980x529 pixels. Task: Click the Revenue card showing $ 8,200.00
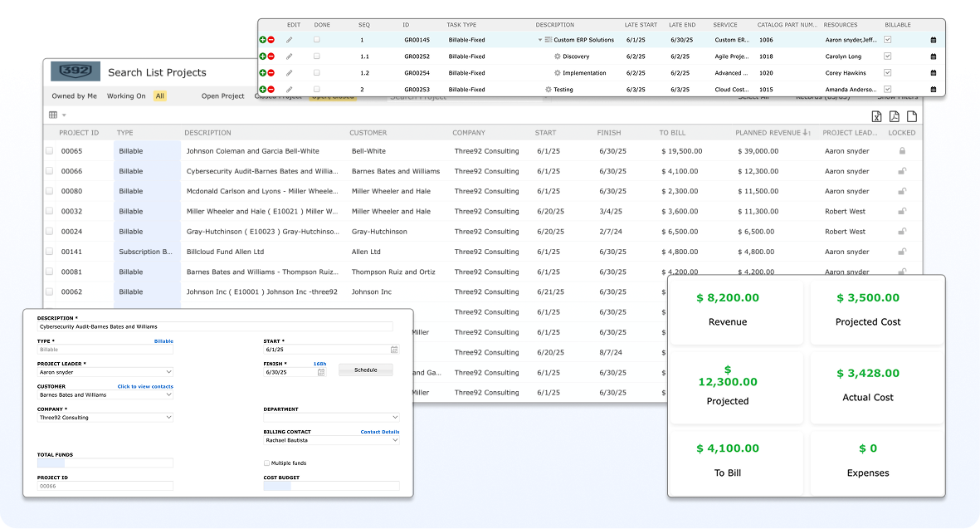point(736,311)
